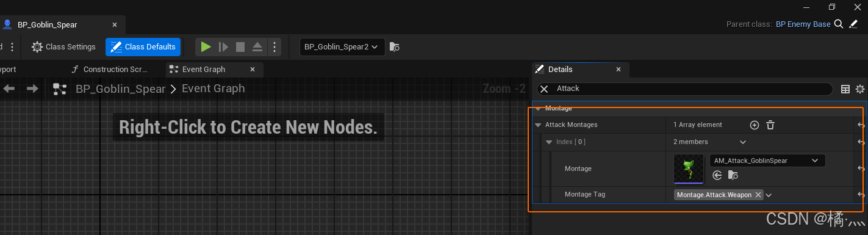The width and height of the screenshot is (868, 235).
Task: Add element to Attack Montages array
Action: click(x=755, y=125)
